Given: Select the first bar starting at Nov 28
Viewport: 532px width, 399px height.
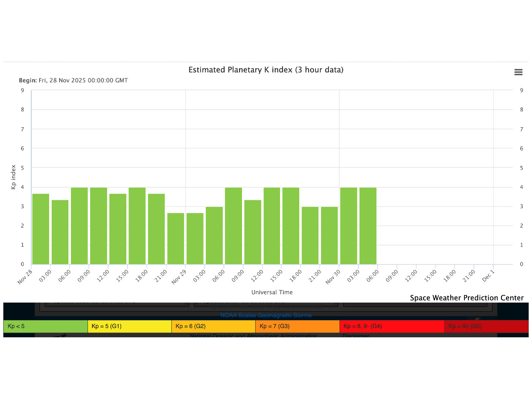Looking at the screenshot, I should [41, 229].
